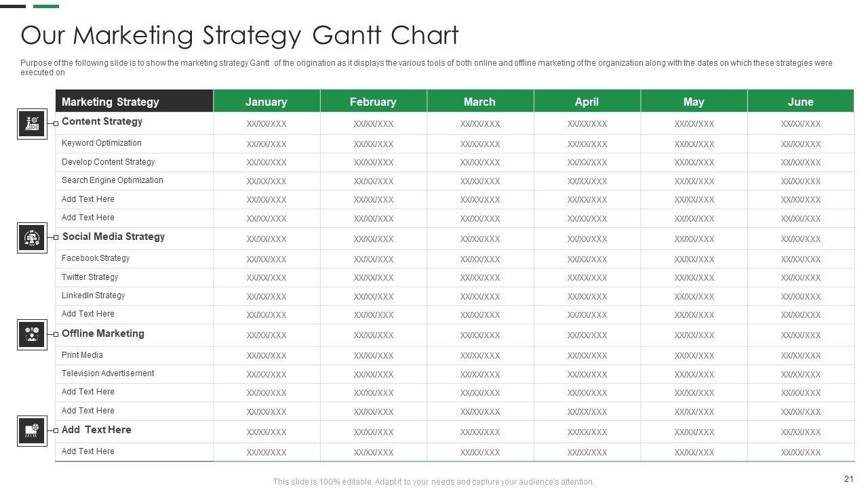The height and width of the screenshot is (488, 868).
Task: Click the Twitter Strategy date cell under April
Action: (x=587, y=278)
